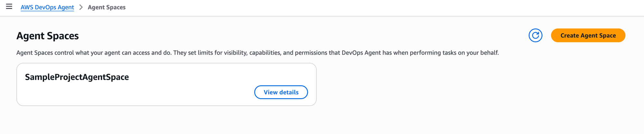Click the circular refresh icon
The width and height of the screenshot is (644, 134).
point(535,36)
